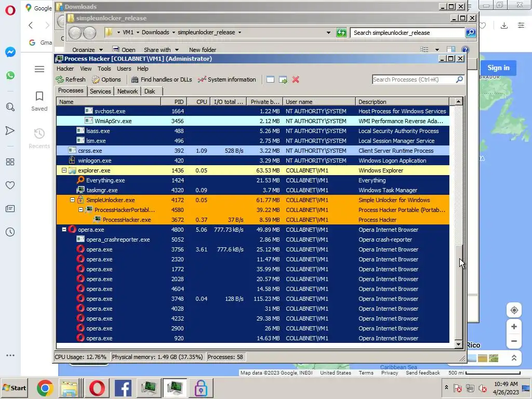Viewport: 532px width, 399px height.
Task: Open the Hacker menu
Action: coord(65,69)
